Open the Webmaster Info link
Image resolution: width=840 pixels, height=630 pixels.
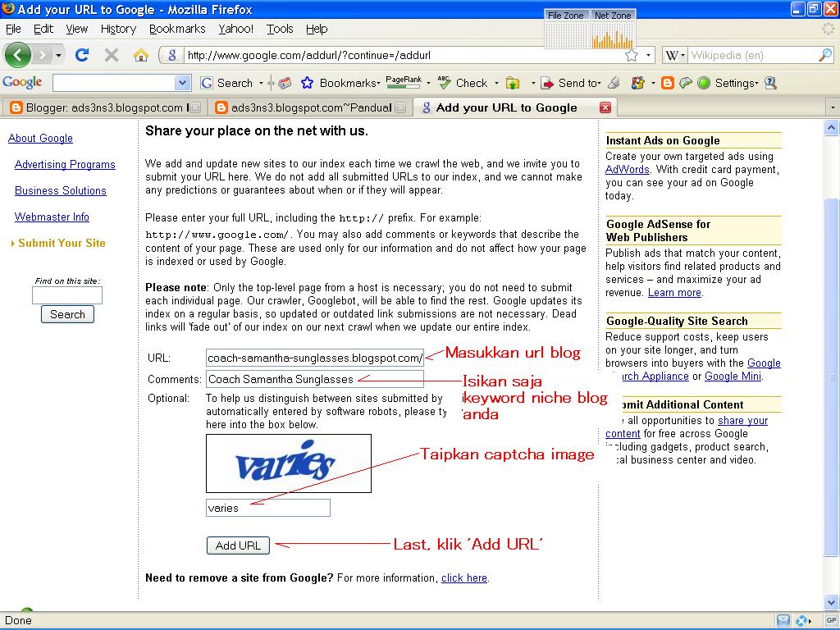click(x=52, y=217)
